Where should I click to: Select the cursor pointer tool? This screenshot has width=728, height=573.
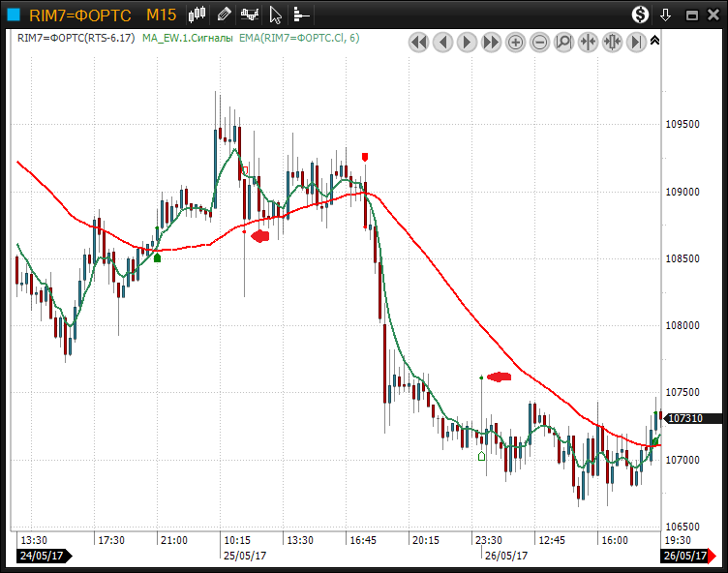click(276, 15)
